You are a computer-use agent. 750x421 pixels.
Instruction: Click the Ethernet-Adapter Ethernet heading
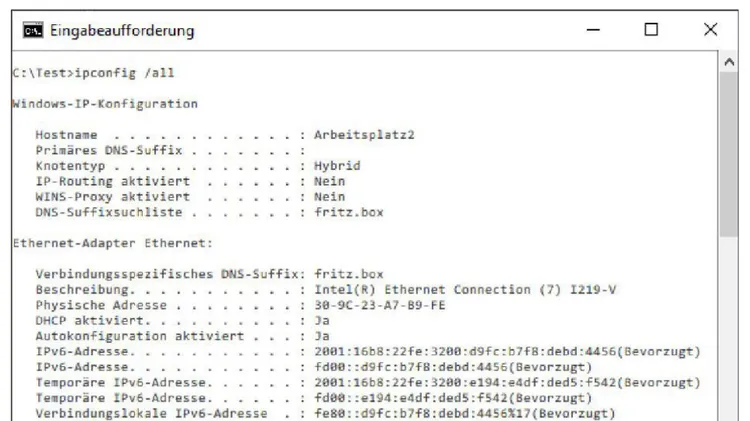point(112,243)
